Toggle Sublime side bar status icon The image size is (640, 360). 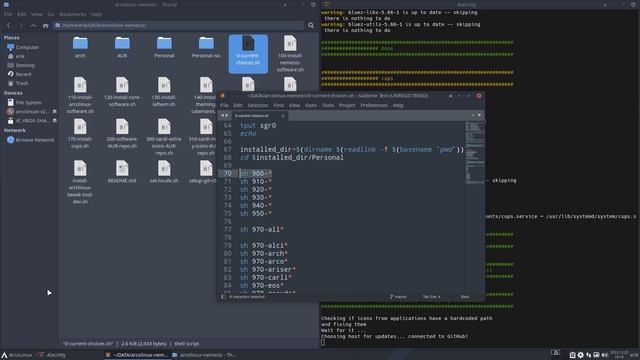223,297
